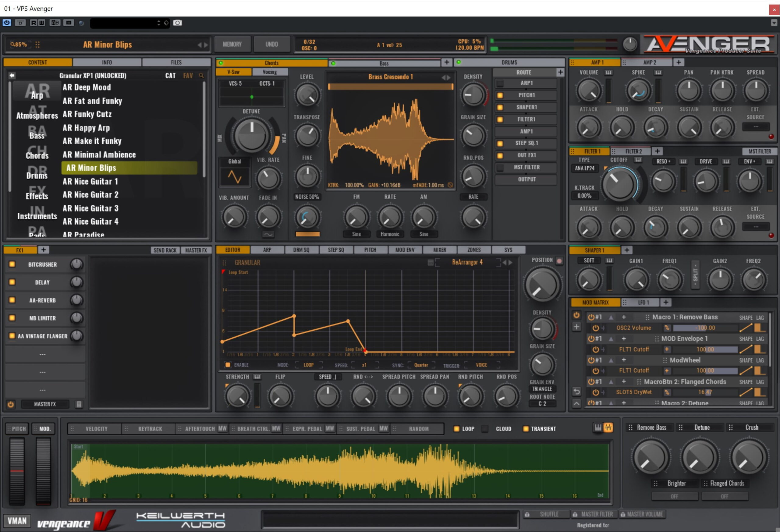Switch to the INFO tab
The height and width of the screenshot is (532, 780).
[x=107, y=62]
